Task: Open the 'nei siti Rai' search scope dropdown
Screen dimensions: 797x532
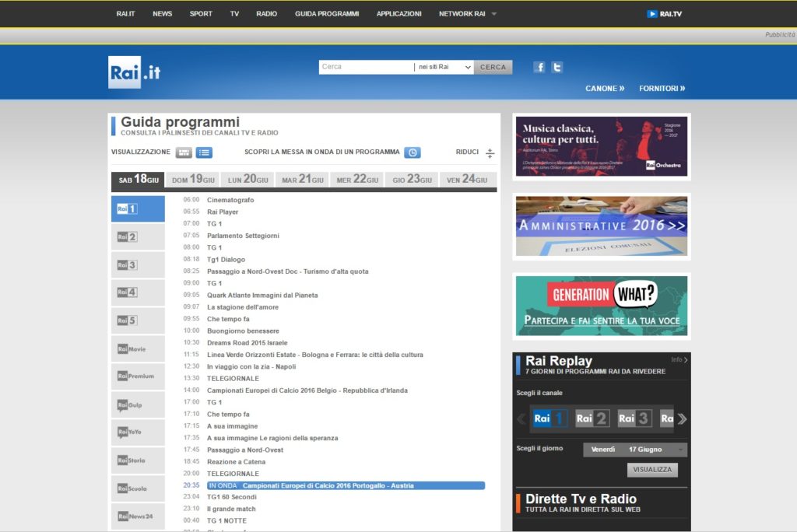Action: [x=443, y=67]
